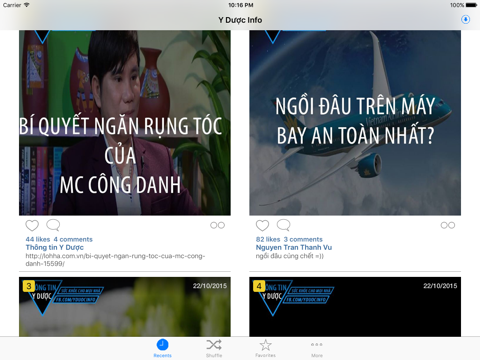Open the More tab
Viewport: 480px width, 360px height.
point(317,348)
